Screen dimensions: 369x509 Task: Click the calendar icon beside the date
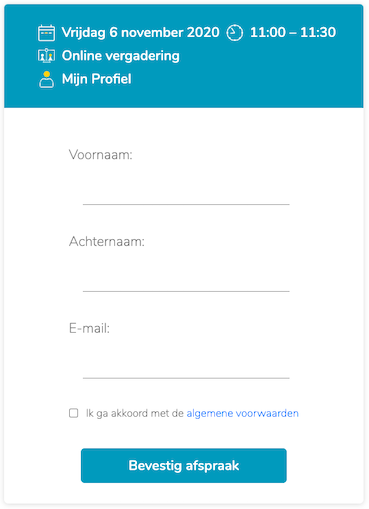(x=46, y=33)
